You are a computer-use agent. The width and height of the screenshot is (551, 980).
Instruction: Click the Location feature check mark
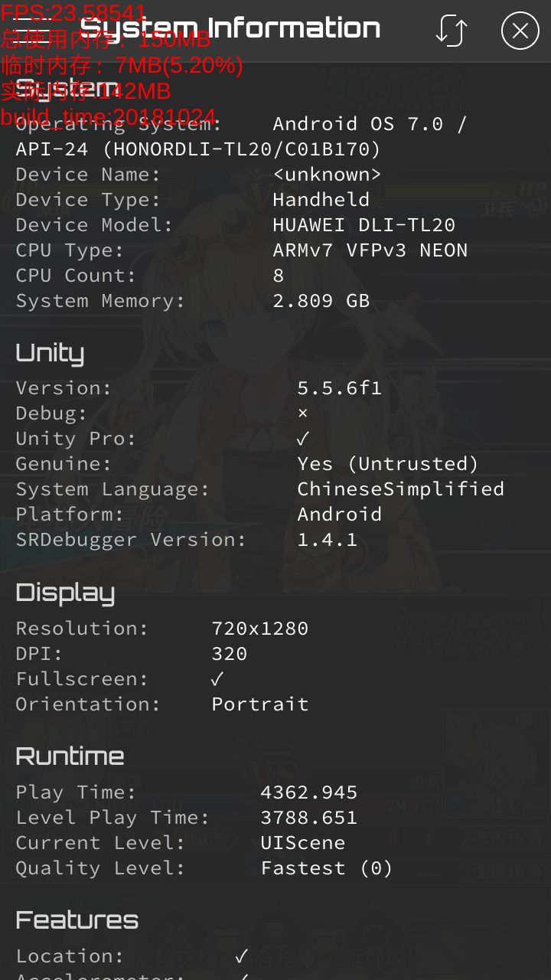(x=242, y=955)
